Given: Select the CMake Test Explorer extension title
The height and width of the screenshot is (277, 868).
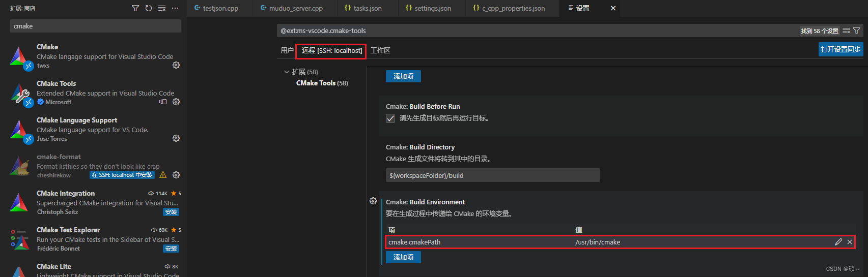Looking at the screenshot, I should pyautogui.click(x=68, y=230).
